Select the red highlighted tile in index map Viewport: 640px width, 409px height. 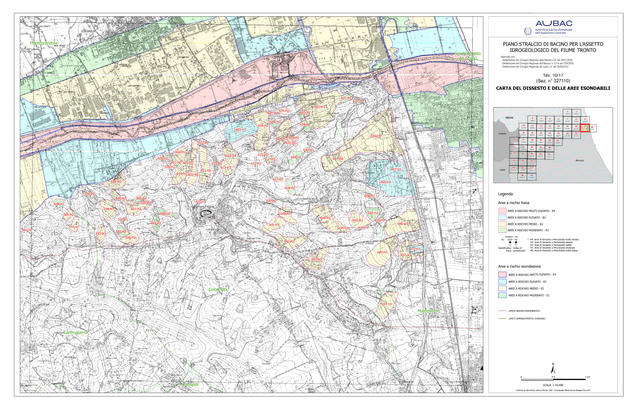coord(584,128)
